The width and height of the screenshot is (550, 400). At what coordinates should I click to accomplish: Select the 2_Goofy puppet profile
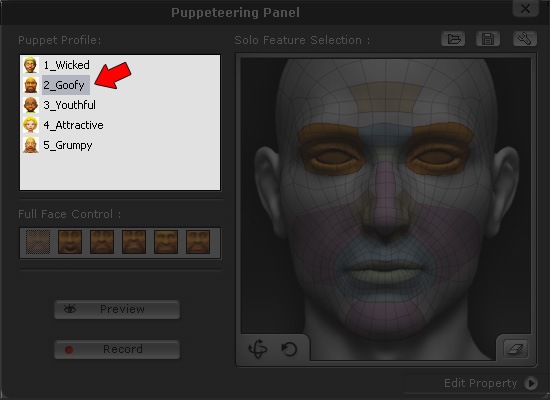tap(66, 85)
